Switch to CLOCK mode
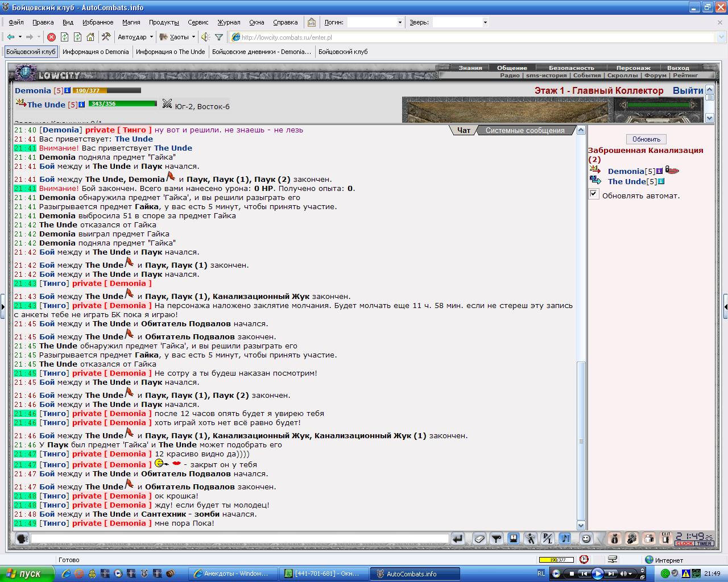The image size is (728, 582). pyautogui.click(x=684, y=543)
